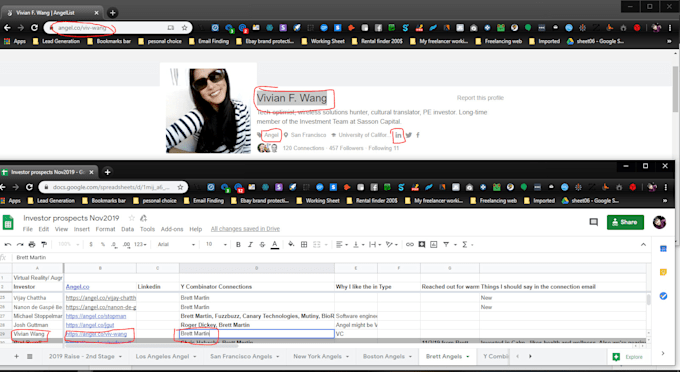Open the https://angel.co/viv-wang link in Vivian Wang's row
This screenshot has height=372, width=680.
96,334
